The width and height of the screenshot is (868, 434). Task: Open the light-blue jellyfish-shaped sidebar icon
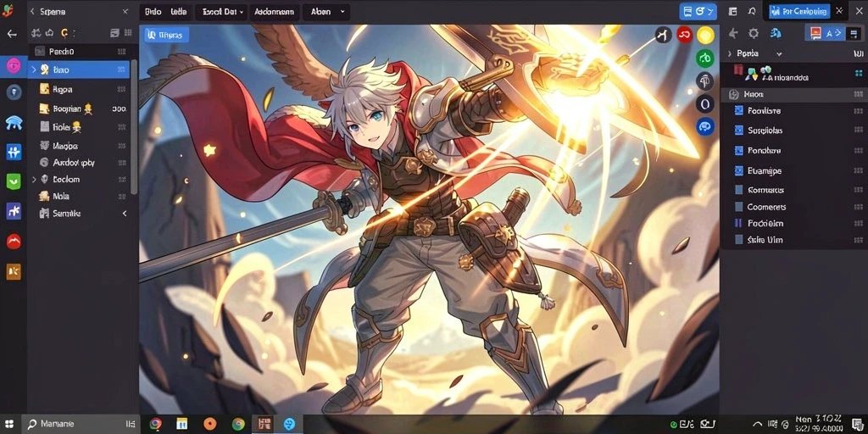coord(14,122)
